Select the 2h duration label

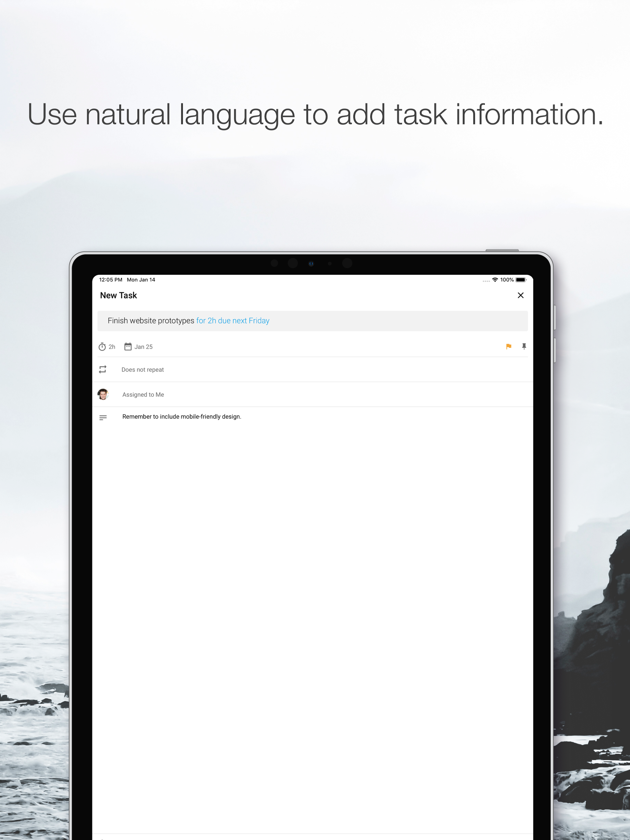(112, 347)
